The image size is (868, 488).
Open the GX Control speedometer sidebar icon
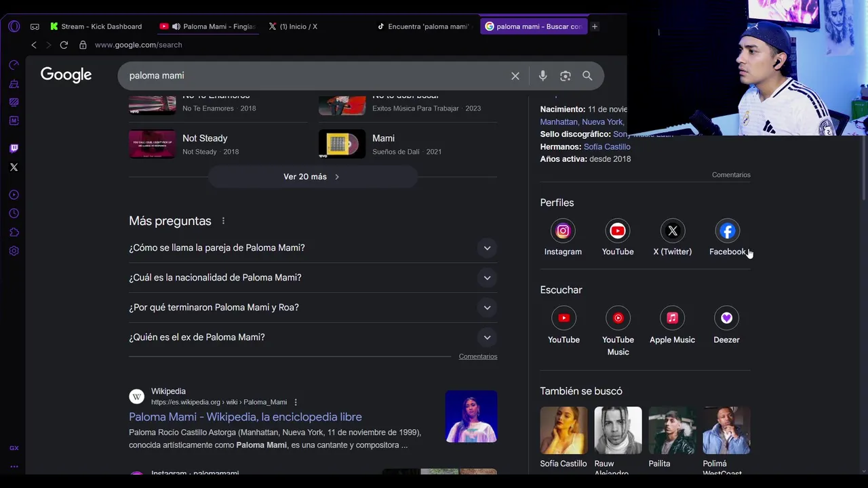(14, 65)
